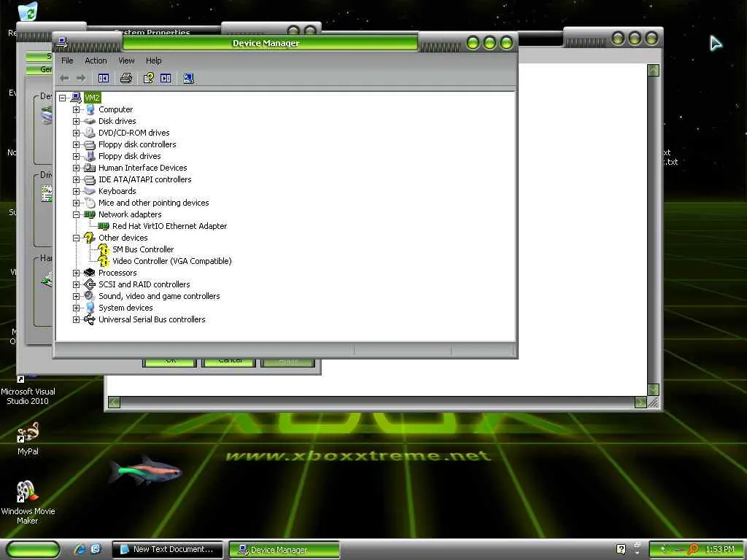Select Red Hat VirtIO Ethernet Adapter
The image size is (747, 560).
pos(169,226)
